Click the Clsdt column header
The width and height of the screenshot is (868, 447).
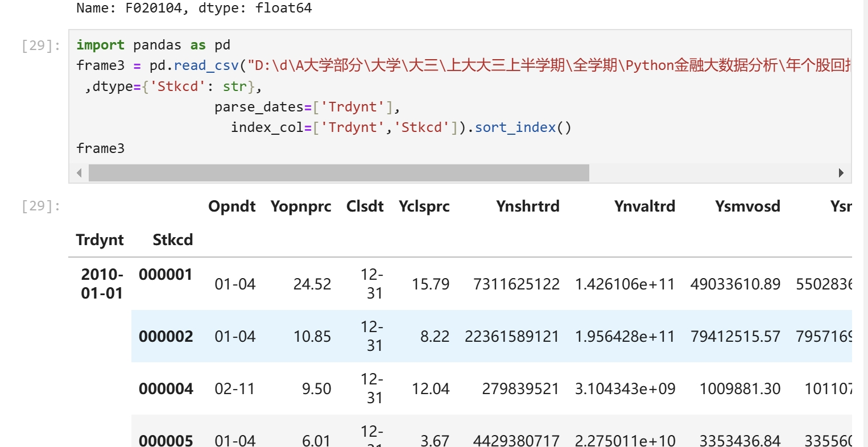coord(365,206)
